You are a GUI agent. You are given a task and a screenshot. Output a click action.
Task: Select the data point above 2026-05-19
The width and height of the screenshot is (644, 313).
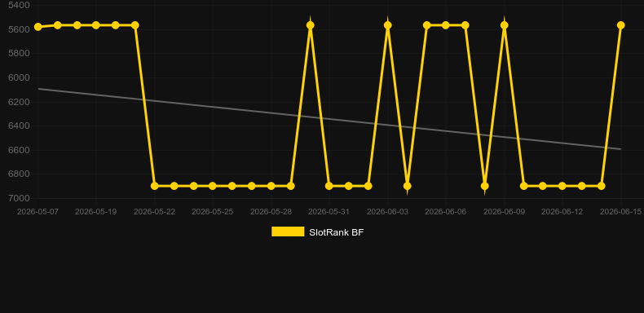click(x=96, y=25)
